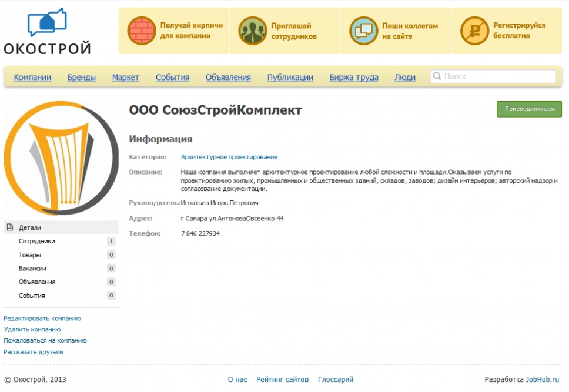Viewport: 569px width, 392px height.
Task: Click the Приглашай сотрудников banner text
Action: pos(294,31)
